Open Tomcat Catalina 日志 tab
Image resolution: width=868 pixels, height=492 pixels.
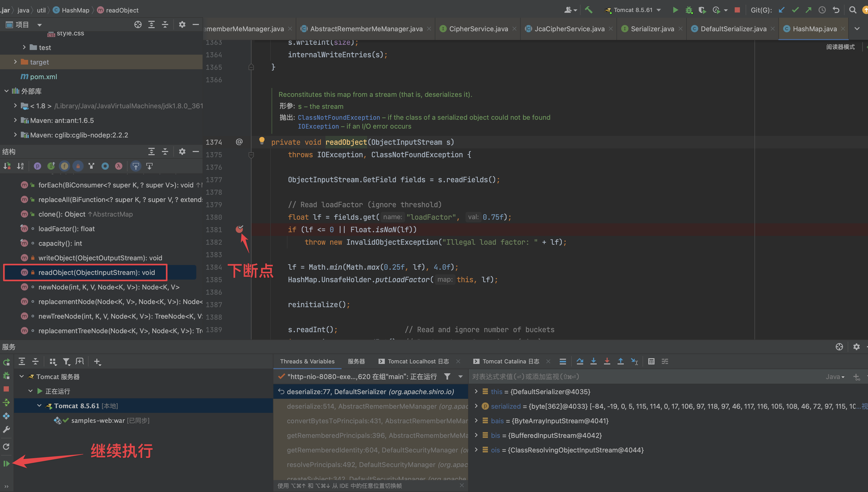511,361
